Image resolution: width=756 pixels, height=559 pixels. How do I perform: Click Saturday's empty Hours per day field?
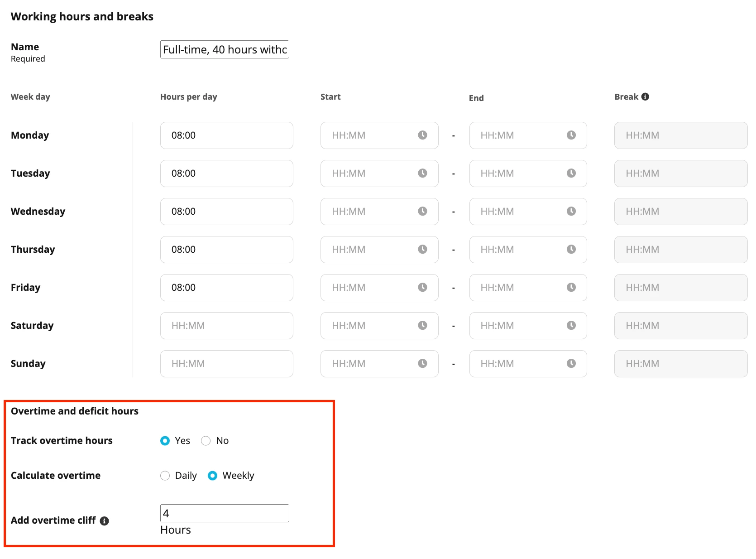click(227, 326)
